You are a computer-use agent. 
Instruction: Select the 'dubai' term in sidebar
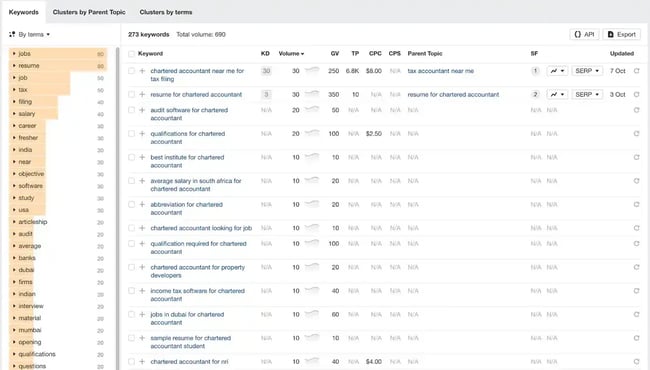point(26,270)
